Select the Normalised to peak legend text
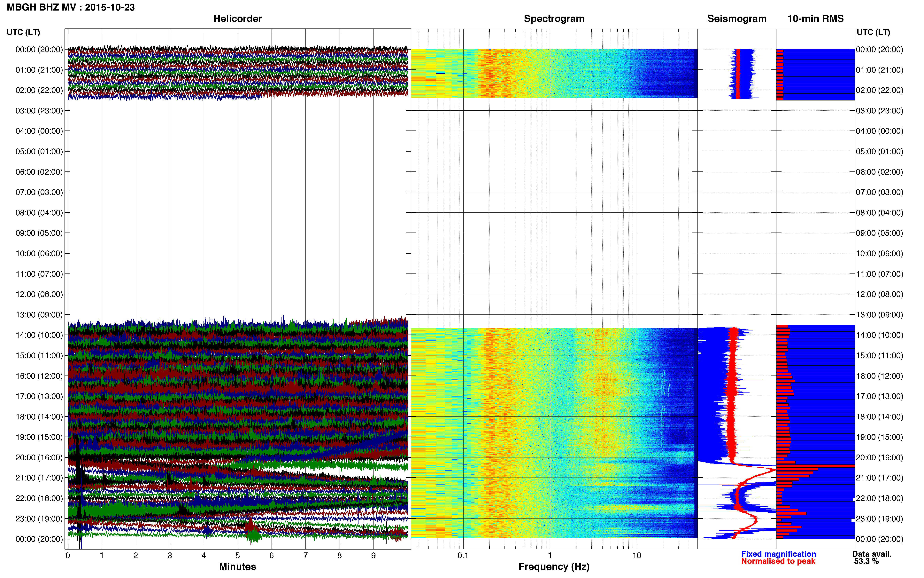The height and width of the screenshot is (578, 924). point(778,561)
